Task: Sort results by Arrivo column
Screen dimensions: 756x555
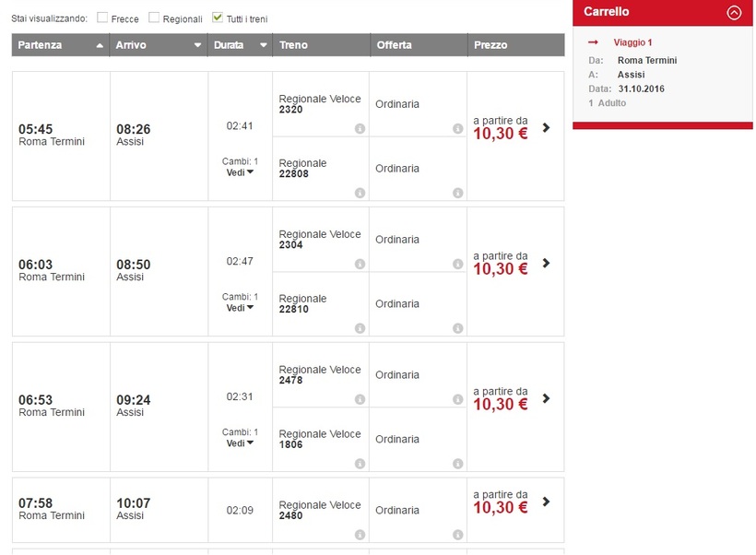Action: click(x=158, y=45)
